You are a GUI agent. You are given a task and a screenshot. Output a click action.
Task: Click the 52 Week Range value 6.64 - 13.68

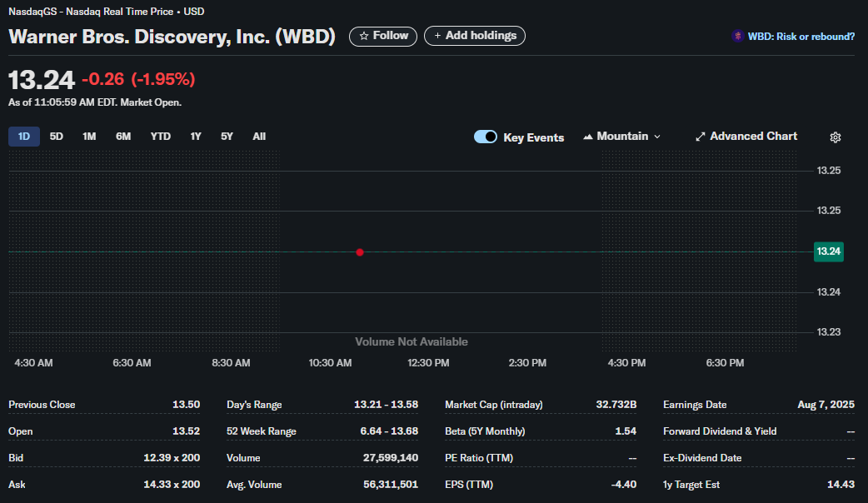pos(389,431)
